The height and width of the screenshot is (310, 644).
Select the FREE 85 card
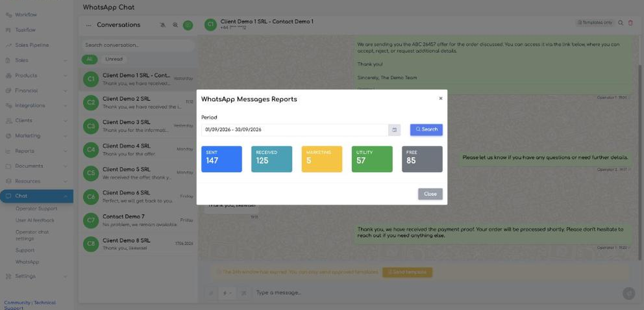point(422,159)
